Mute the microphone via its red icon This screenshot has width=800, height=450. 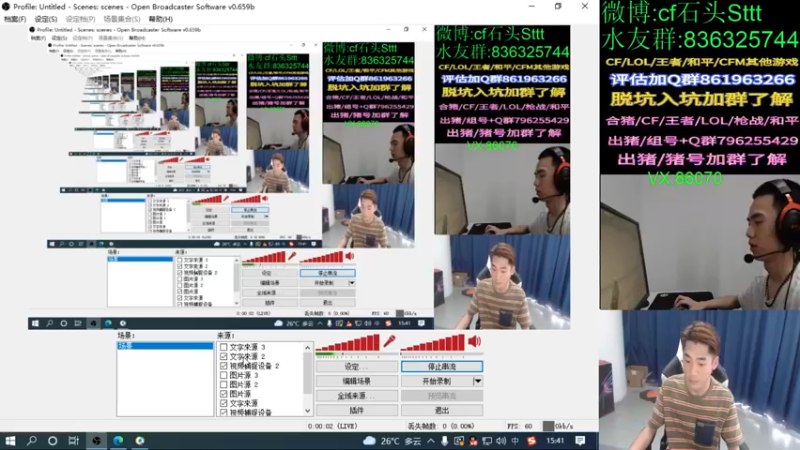(390, 341)
